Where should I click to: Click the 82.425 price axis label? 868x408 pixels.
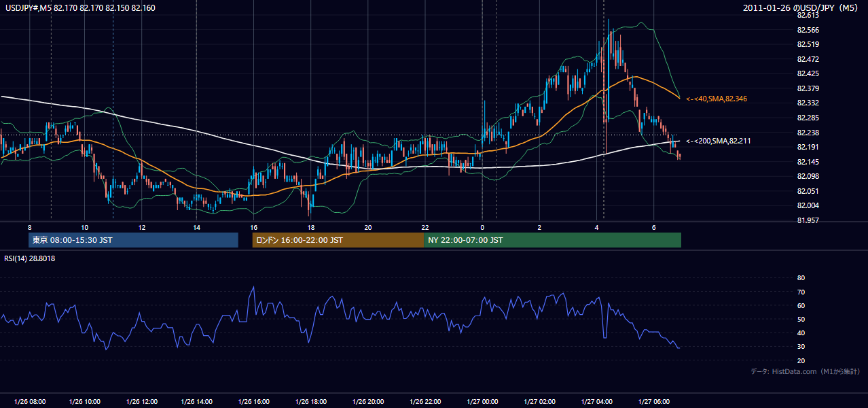click(x=808, y=73)
